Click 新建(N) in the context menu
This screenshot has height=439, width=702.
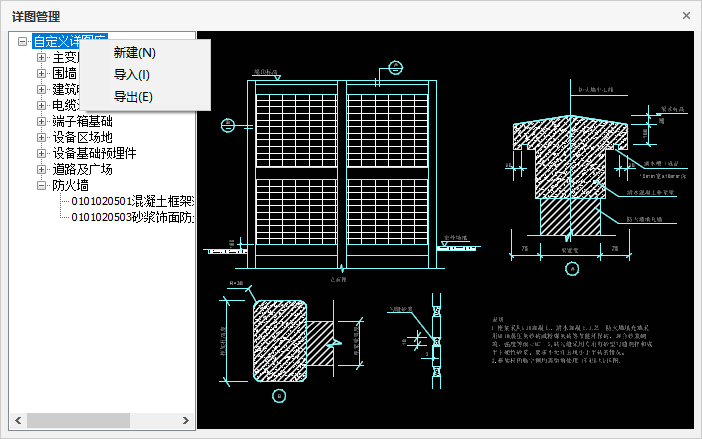(x=134, y=53)
